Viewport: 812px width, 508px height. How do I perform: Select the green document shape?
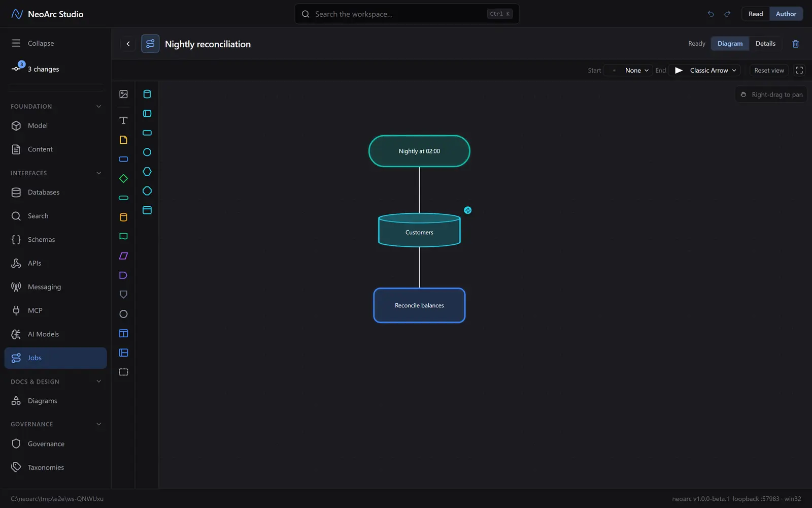click(123, 236)
